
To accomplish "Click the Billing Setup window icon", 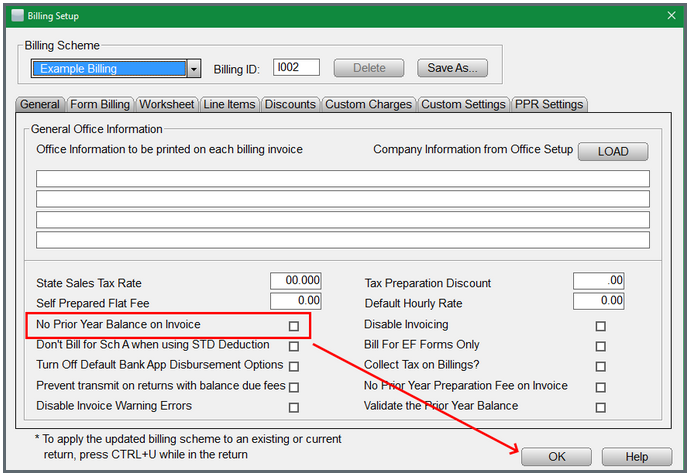I will [17, 15].
